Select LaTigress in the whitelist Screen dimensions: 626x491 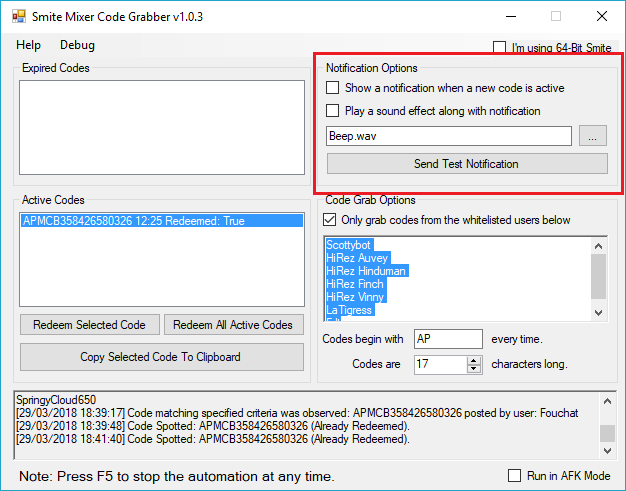coord(349,310)
